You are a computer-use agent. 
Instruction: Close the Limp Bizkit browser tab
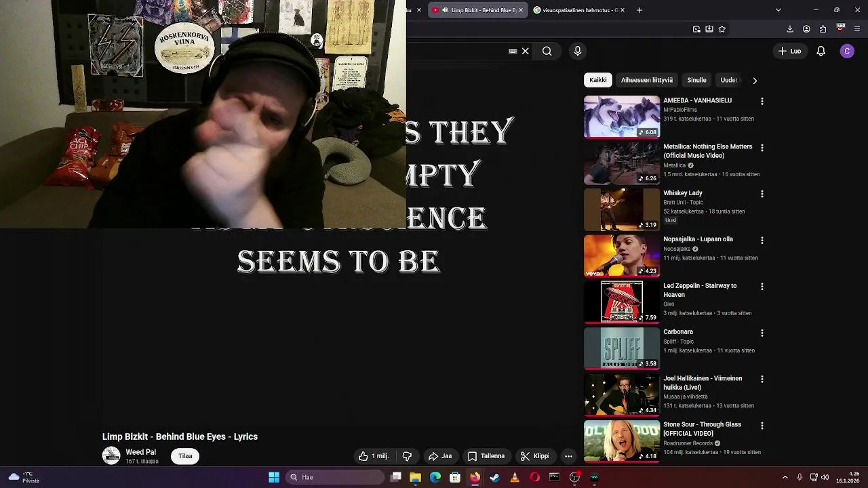(x=520, y=10)
